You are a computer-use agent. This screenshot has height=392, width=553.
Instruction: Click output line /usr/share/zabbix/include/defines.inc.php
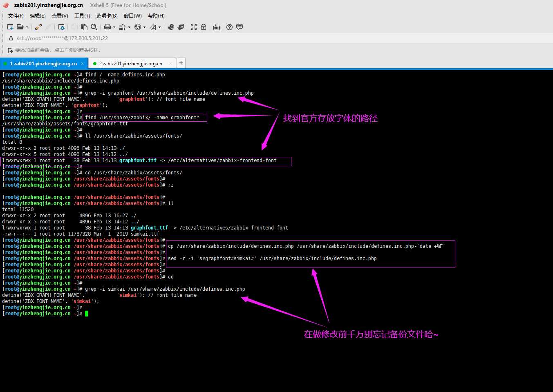coord(60,81)
